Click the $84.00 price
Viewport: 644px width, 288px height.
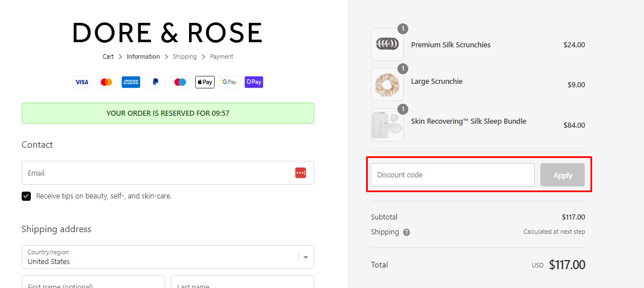point(574,125)
